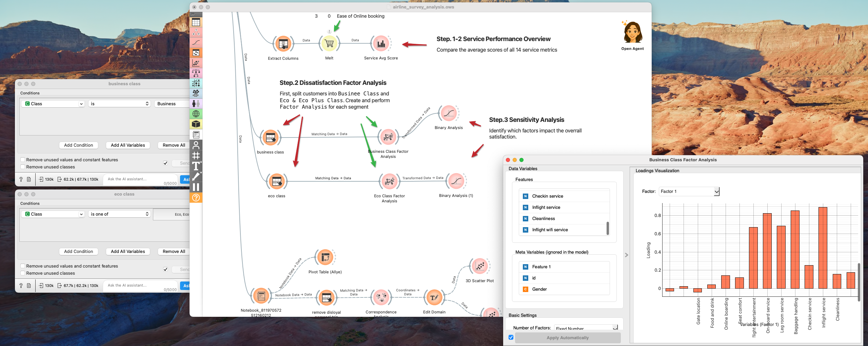The image size is (868, 346).
Task: Open the Factor 1 dropdown
Action: click(689, 192)
